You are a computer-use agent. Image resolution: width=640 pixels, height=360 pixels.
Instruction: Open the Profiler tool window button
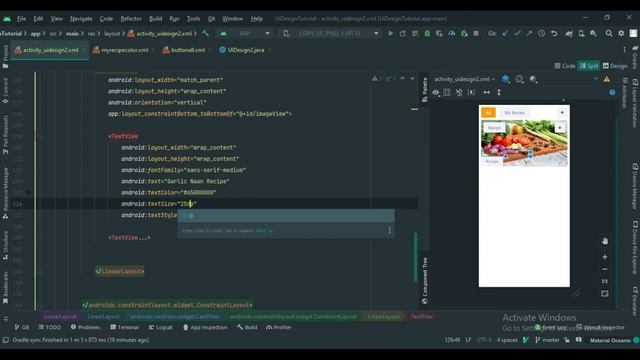(x=279, y=327)
